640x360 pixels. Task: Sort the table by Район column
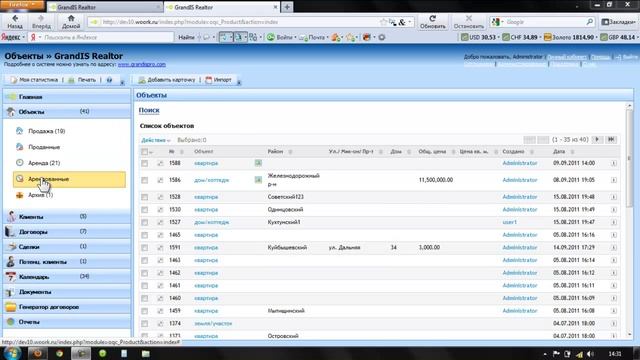click(276, 151)
